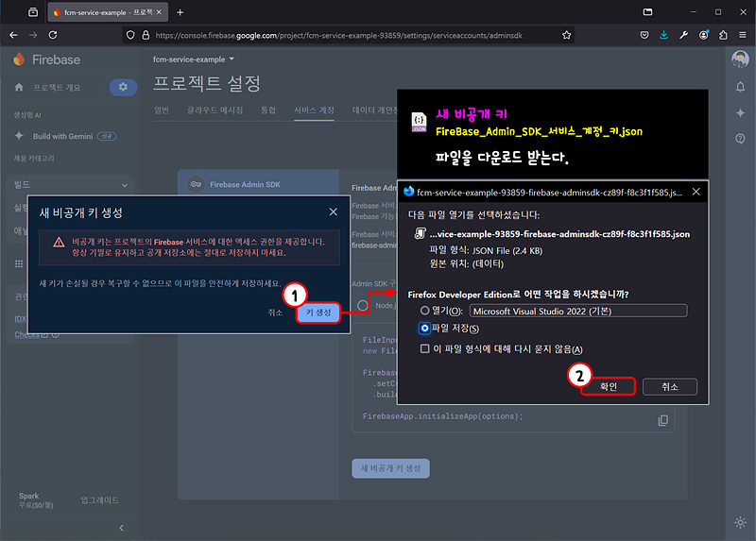Image resolution: width=756 pixels, height=541 pixels.
Task: Click 취소 in the download dialog
Action: [670, 386]
